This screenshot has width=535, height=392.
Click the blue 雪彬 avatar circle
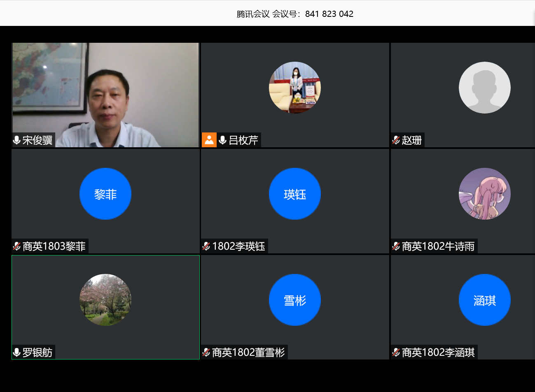click(295, 300)
